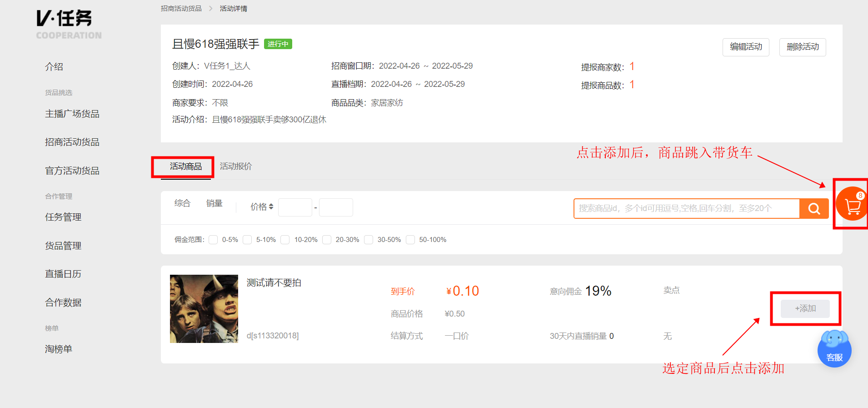Open 官方活动货品 in the sidebar
Image resolution: width=868 pixels, height=408 pixels.
(72, 171)
